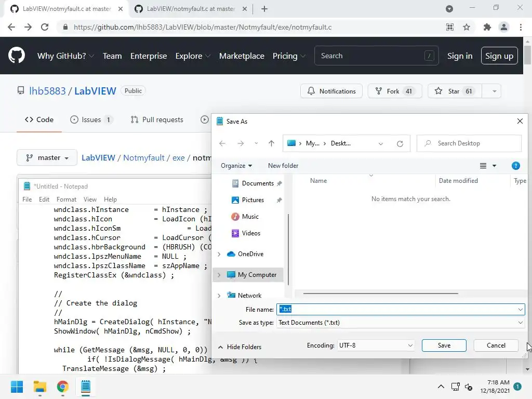Click Search Desktop field

click(x=469, y=143)
